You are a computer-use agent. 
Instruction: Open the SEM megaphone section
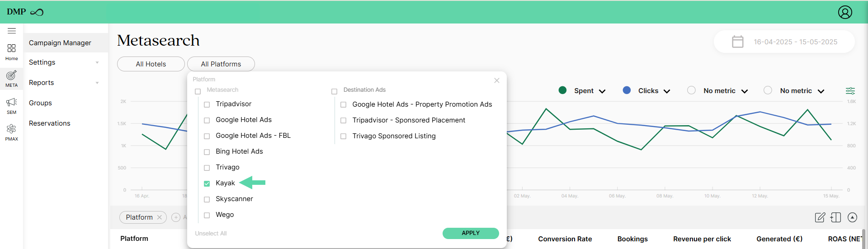[x=12, y=106]
